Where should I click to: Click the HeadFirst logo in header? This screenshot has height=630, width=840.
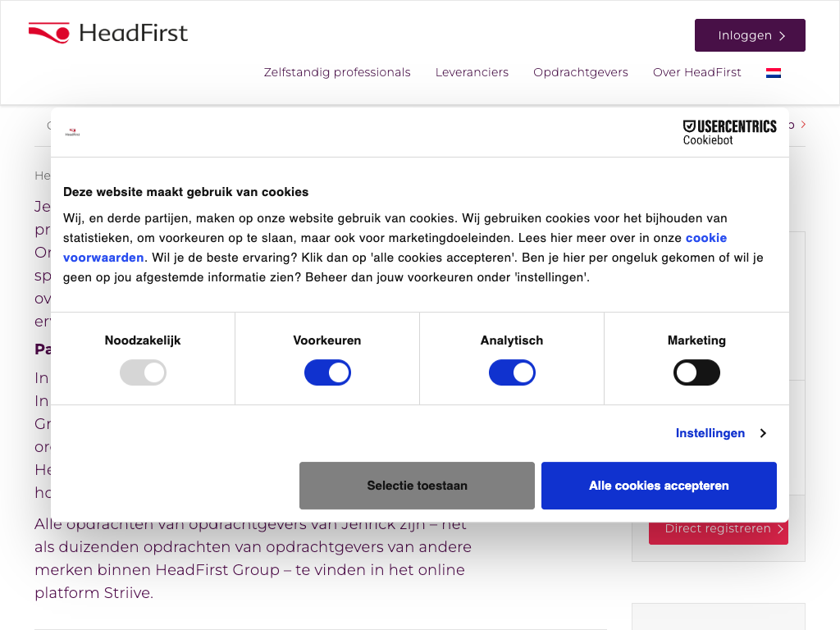tap(108, 34)
